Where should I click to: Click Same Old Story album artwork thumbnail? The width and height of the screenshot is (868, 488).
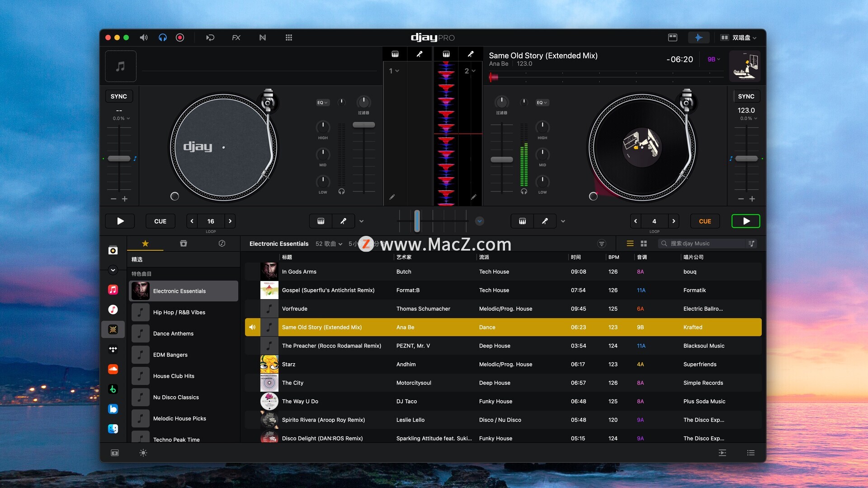[745, 66]
